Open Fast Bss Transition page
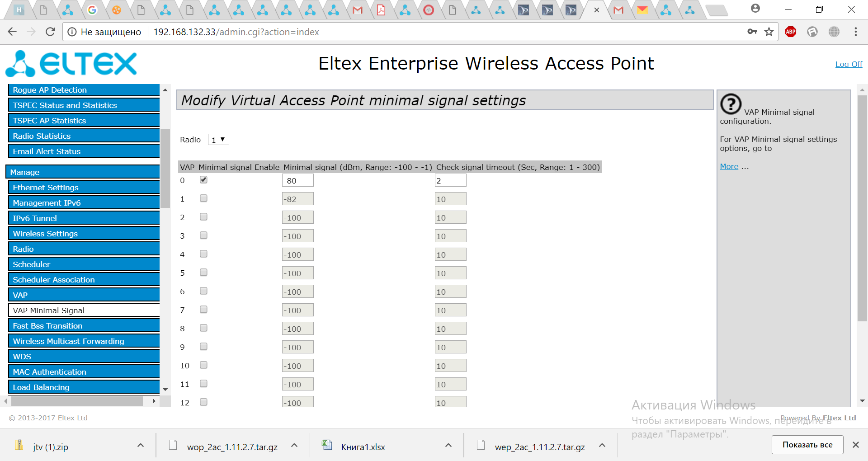This screenshot has width=868, height=461. coord(84,326)
